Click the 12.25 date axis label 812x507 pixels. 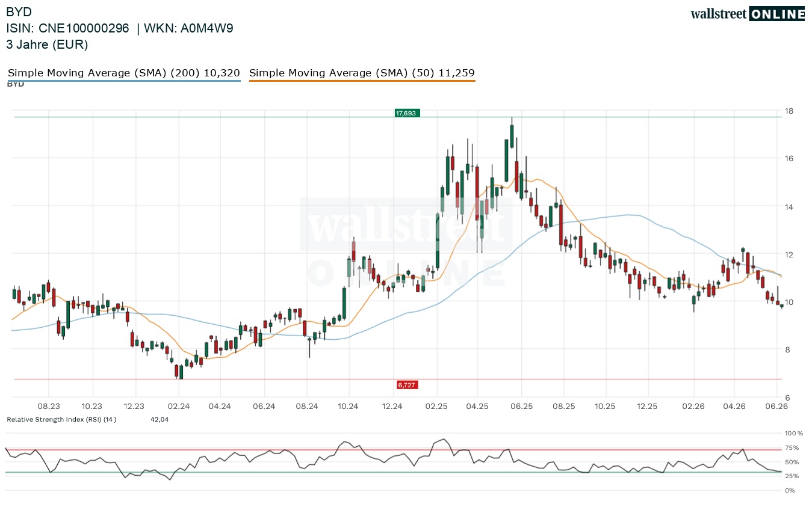tap(648, 406)
